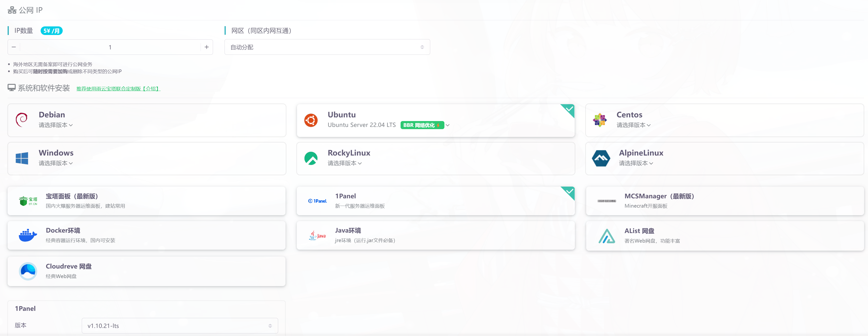Select the Debian system title
Viewport: 868px width, 336px height.
click(52, 115)
